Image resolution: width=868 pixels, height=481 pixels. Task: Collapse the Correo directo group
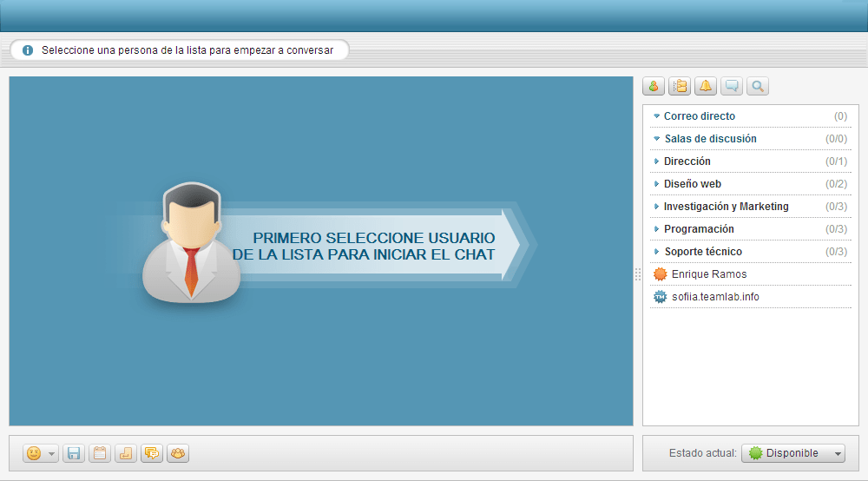(x=656, y=116)
